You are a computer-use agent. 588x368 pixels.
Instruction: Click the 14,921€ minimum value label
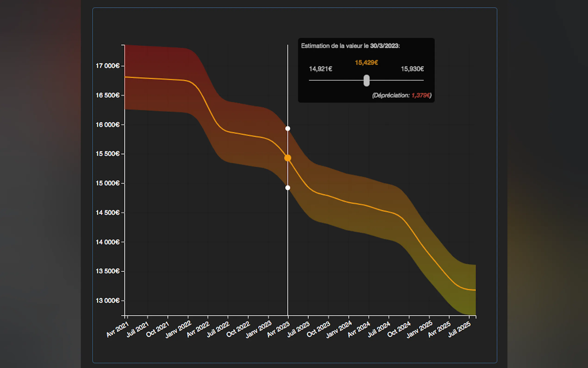pos(320,69)
